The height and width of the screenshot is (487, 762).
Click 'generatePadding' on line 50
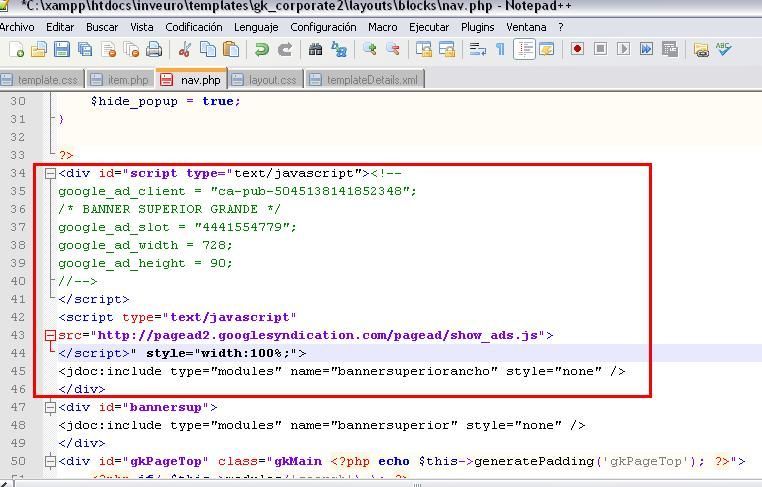click(534, 461)
